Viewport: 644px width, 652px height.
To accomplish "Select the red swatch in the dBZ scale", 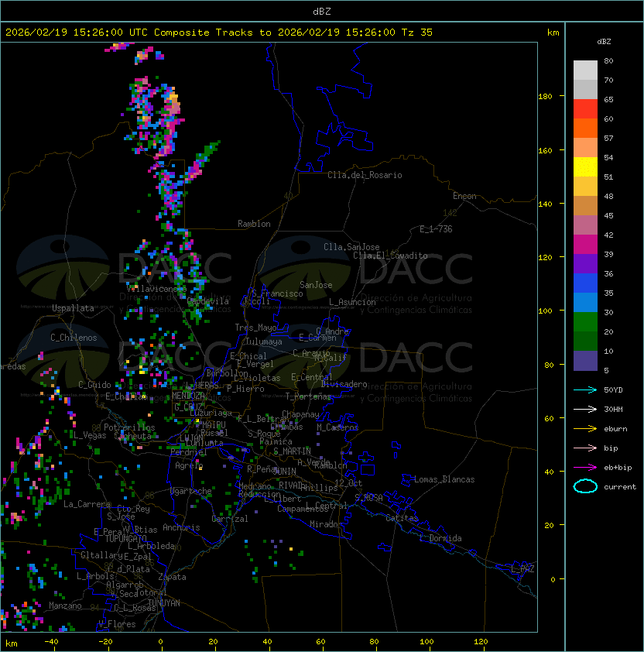I will [585, 109].
